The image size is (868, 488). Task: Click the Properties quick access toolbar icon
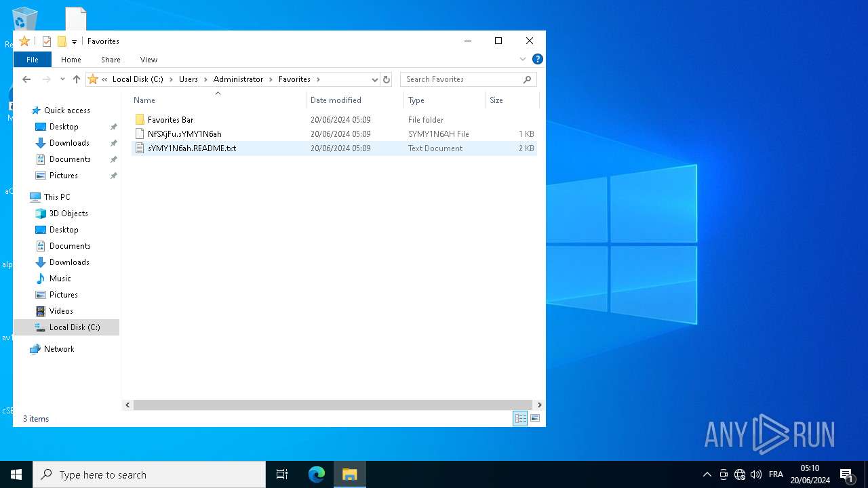47,41
